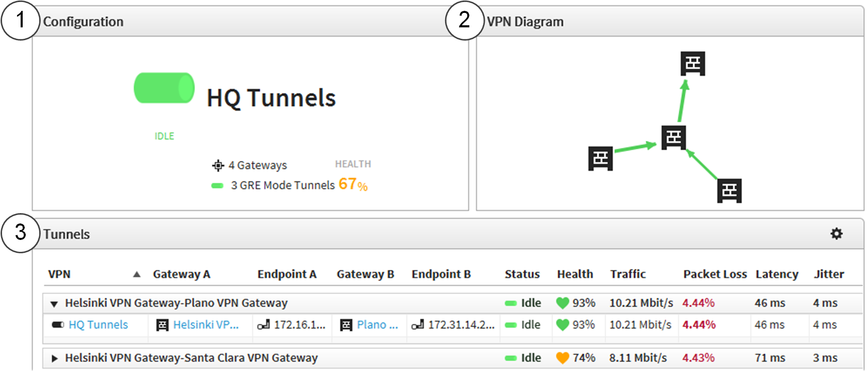Click the orange heart health icon at 74%
The width and height of the screenshot is (868, 371).
point(562,358)
